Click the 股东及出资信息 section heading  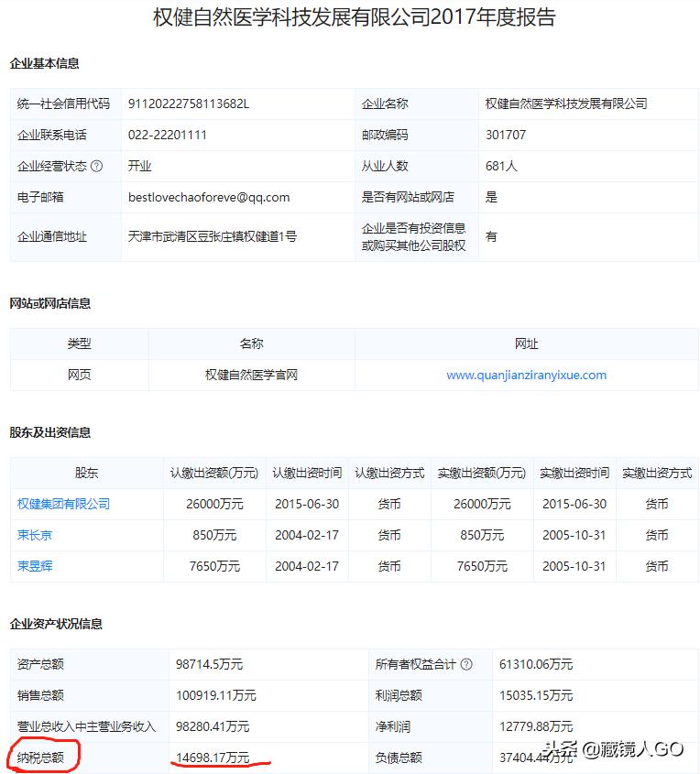click(x=50, y=433)
